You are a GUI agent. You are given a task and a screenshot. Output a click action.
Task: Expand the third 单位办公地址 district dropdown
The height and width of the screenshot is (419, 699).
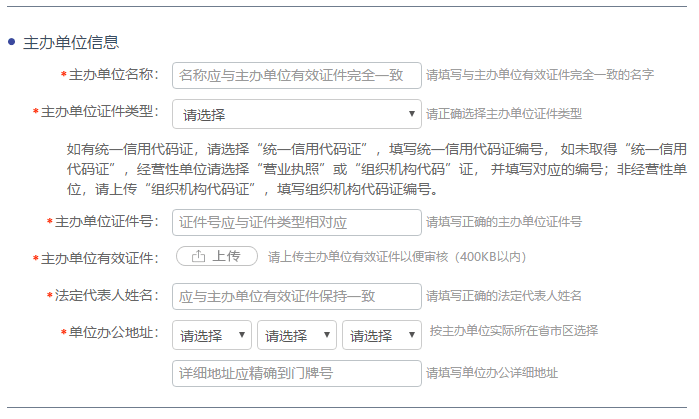pyautogui.click(x=382, y=336)
